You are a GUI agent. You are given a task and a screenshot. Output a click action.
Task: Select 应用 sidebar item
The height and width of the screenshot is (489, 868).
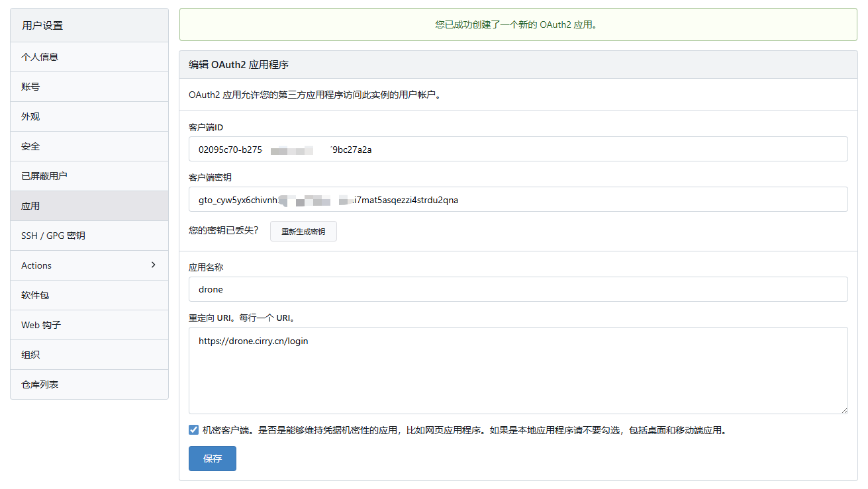30,206
